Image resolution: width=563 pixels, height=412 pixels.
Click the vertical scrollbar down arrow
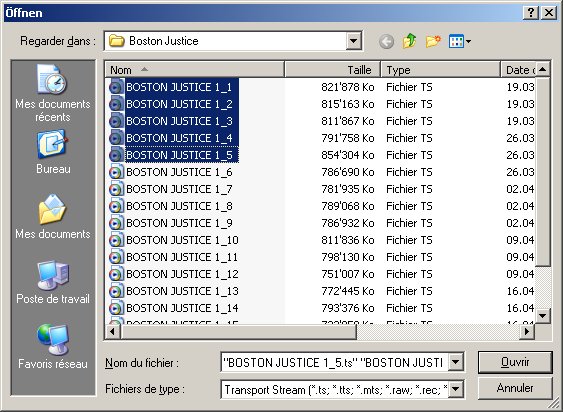click(542, 316)
